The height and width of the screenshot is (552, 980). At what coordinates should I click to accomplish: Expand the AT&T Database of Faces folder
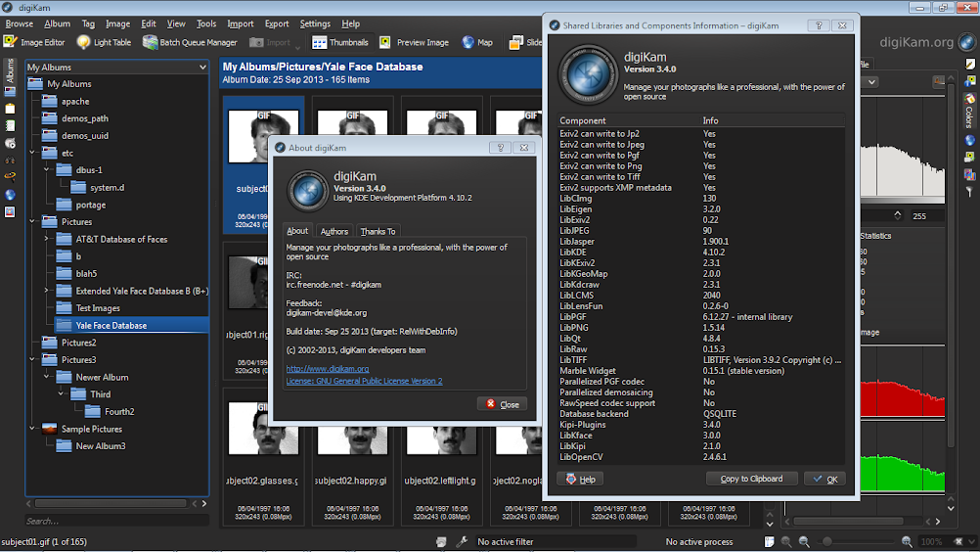(x=47, y=239)
